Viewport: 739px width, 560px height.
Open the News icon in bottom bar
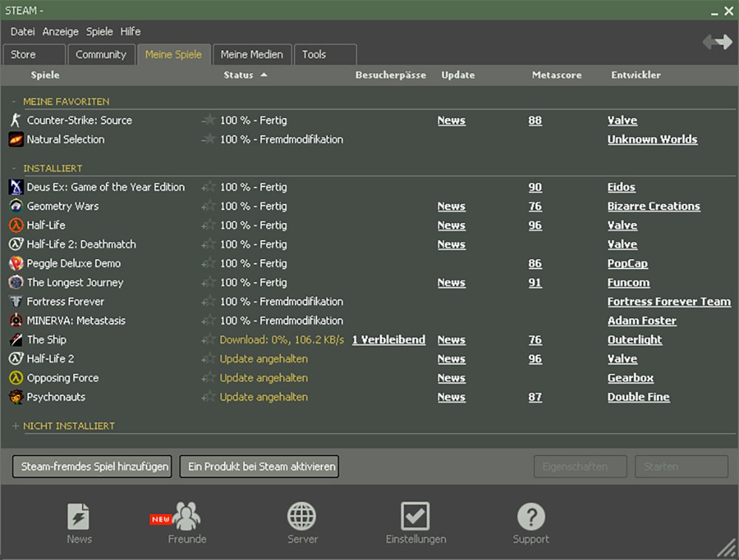coord(78,516)
